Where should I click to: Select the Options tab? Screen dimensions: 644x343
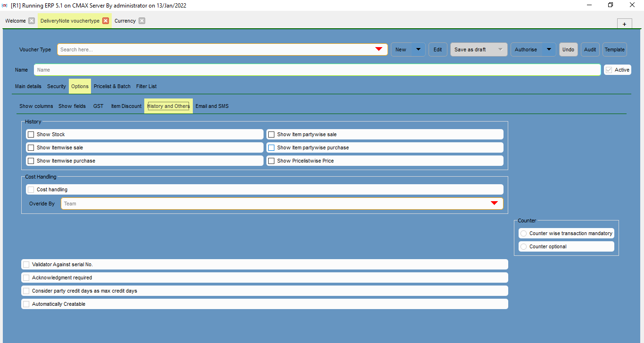80,86
